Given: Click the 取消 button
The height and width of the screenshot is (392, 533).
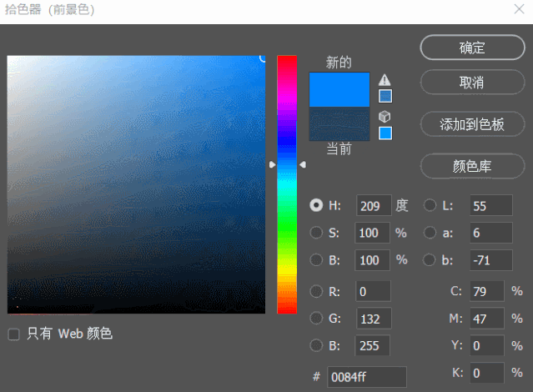Looking at the screenshot, I should 472,83.
